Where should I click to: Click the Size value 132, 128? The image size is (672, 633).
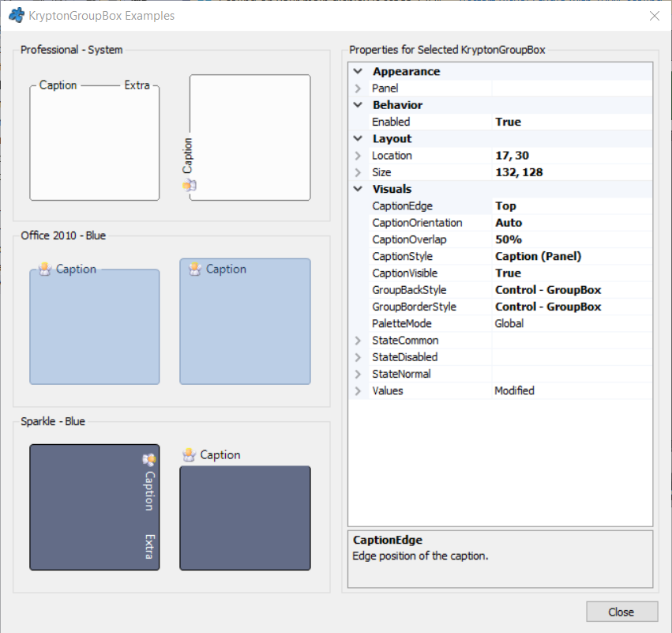(x=573, y=172)
